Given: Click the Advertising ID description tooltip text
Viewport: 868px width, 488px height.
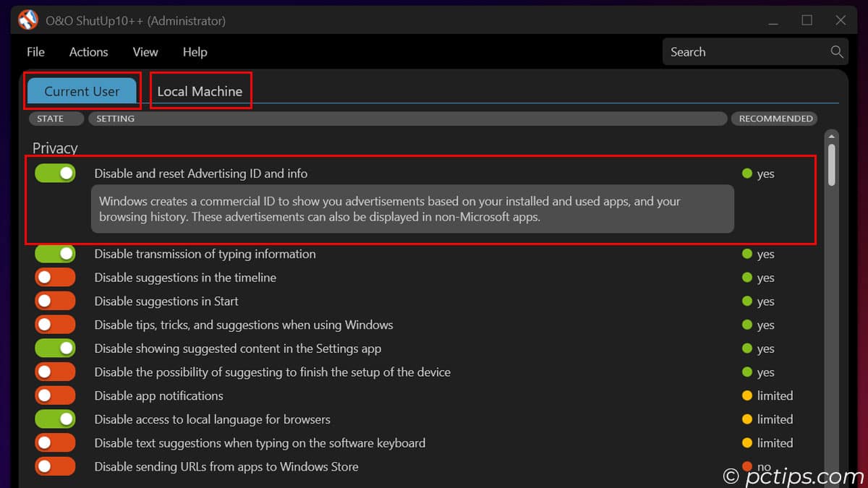Looking at the screenshot, I should 412,209.
